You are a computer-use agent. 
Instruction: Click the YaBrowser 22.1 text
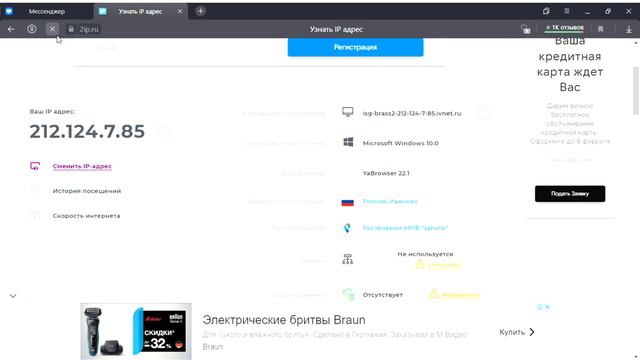point(386,173)
